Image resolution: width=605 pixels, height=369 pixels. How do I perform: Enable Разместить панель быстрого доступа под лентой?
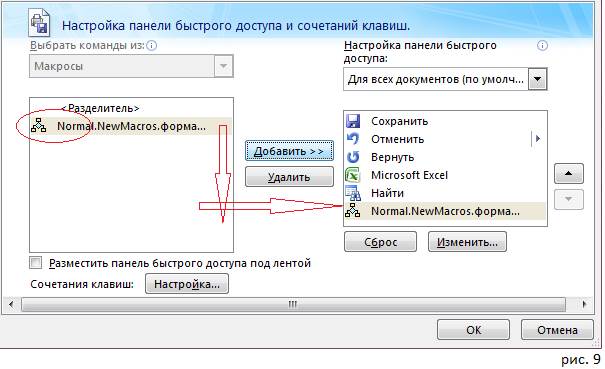[35, 263]
